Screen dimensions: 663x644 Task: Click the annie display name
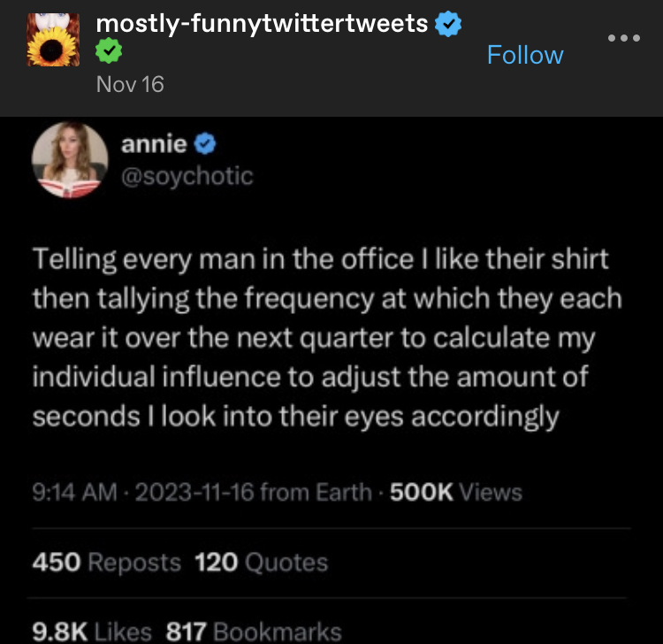tap(154, 144)
